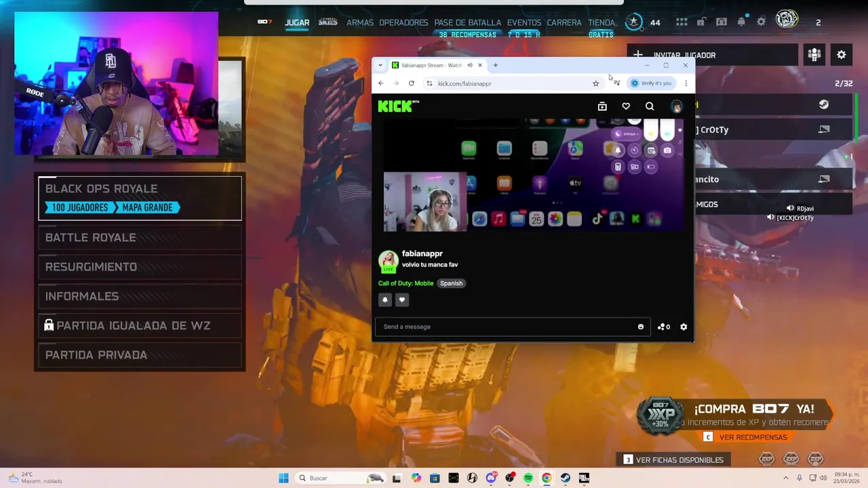
Task: Go to the EVENTOS tab
Action: click(x=524, y=22)
